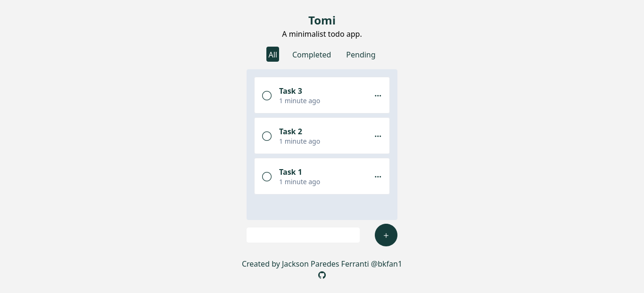Open the three-dot menu for Task 3
Viewport: 644px width, 293px height.
pyautogui.click(x=378, y=96)
